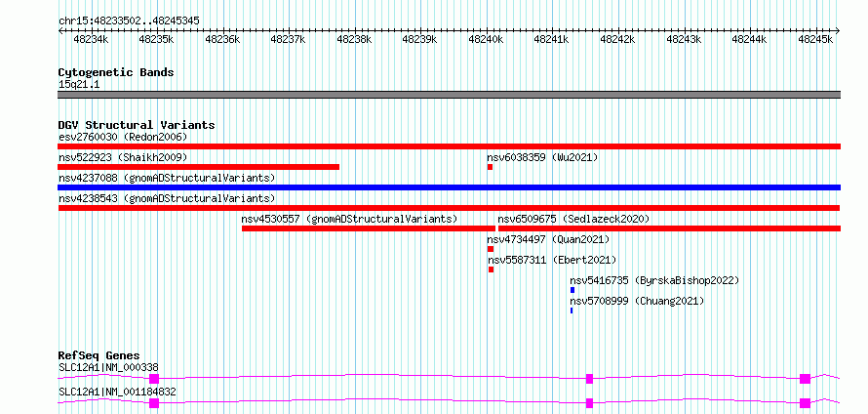Click the RefSeq Genes track title
868x414 pixels.
coord(99,355)
